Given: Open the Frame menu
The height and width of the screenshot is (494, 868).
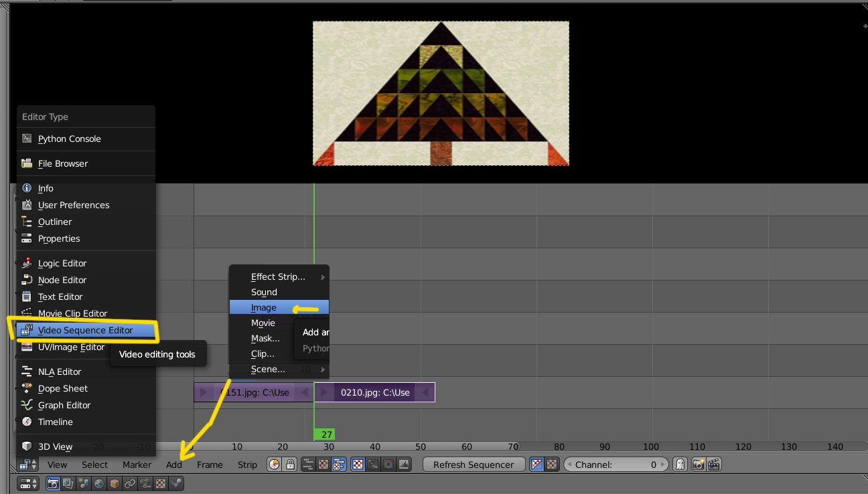Looking at the screenshot, I should [210, 465].
